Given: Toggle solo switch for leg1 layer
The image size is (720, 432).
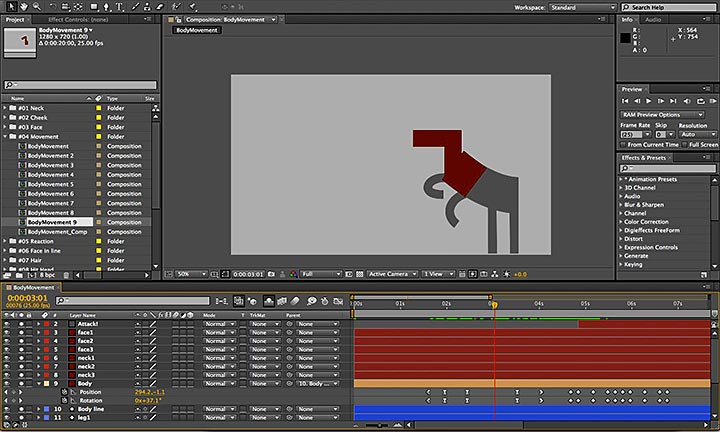Looking at the screenshot, I should pos(21,418).
